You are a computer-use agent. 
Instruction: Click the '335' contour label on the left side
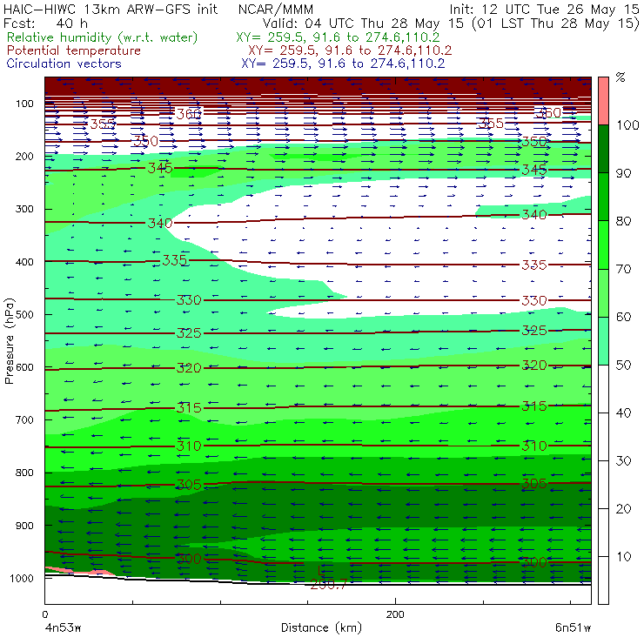pos(175,260)
